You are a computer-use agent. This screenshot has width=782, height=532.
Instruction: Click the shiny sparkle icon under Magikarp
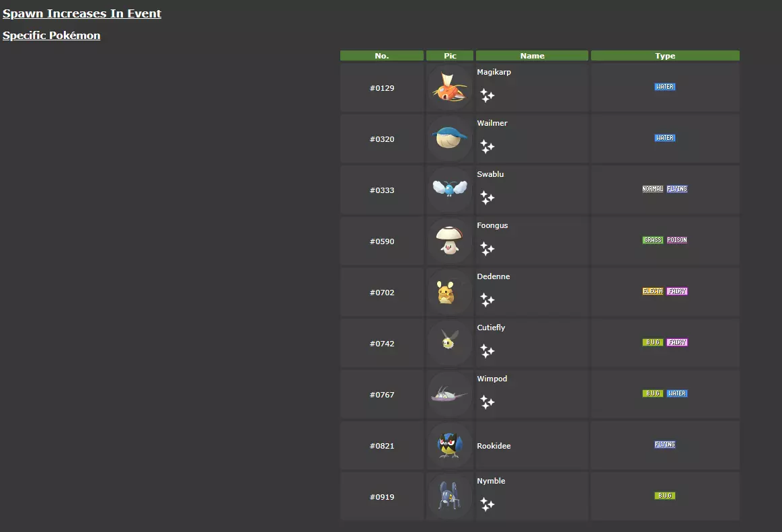(487, 96)
